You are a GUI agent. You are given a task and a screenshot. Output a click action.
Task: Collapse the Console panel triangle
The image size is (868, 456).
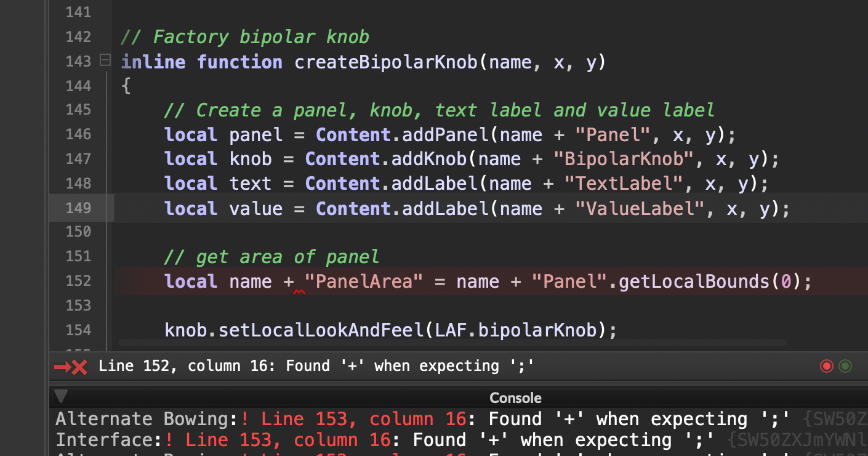(x=61, y=396)
